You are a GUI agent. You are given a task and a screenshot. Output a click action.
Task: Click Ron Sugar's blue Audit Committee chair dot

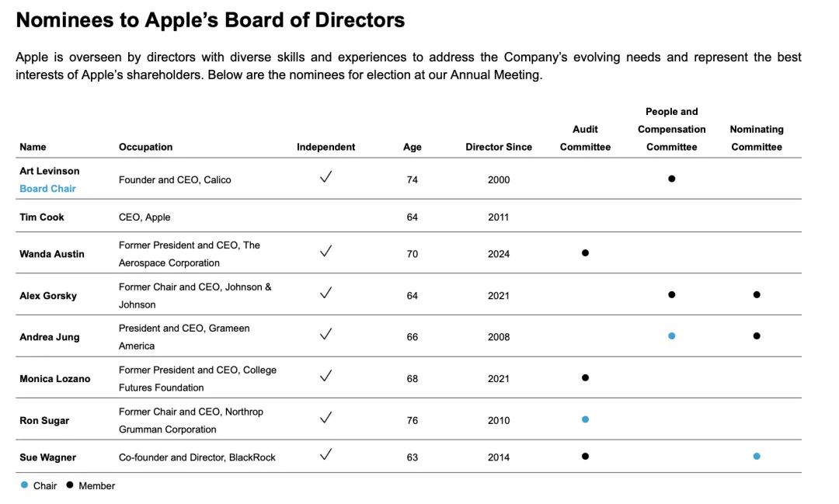pos(585,419)
